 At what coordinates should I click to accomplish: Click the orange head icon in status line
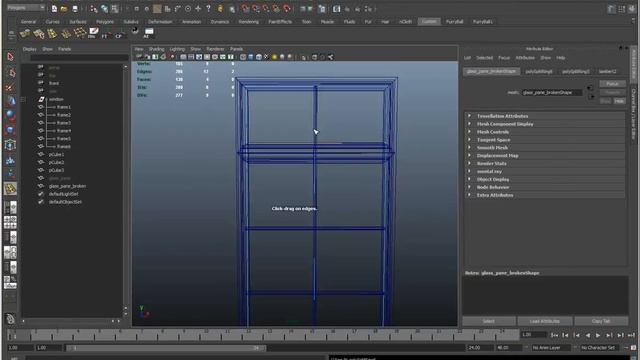220,9
